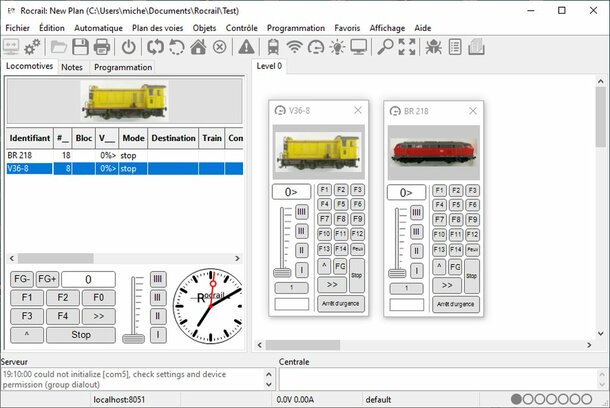Toggle F9 in the V36-8 throttle
Screen dimensions: 610x408
358,219
